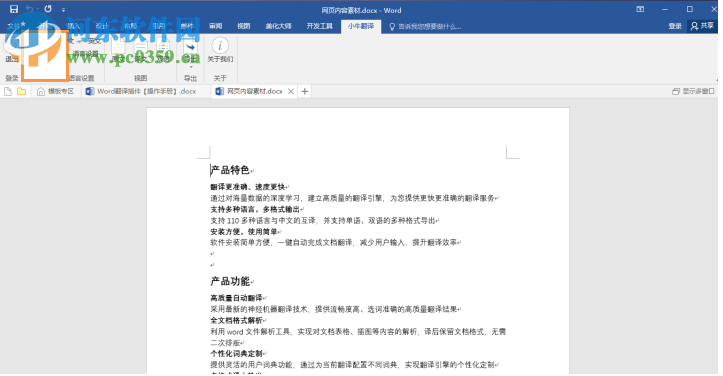Click the 导出 export arrow icon
The width and height of the screenshot is (723, 376).
(190, 47)
